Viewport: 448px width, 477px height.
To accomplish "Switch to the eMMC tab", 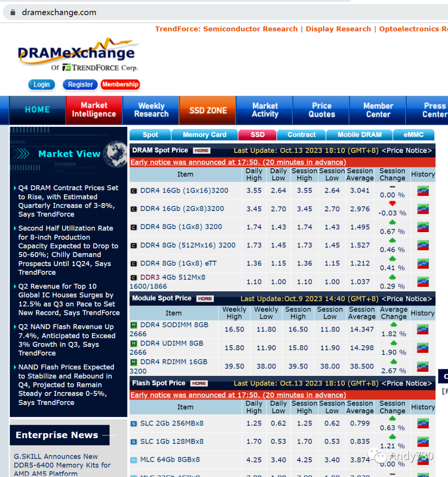I will click(x=413, y=135).
